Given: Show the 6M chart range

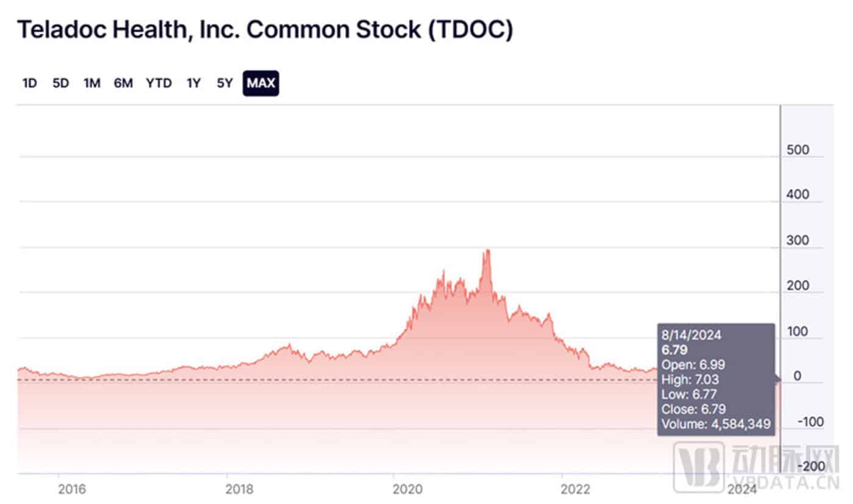Looking at the screenshot, I should [123, 83].
